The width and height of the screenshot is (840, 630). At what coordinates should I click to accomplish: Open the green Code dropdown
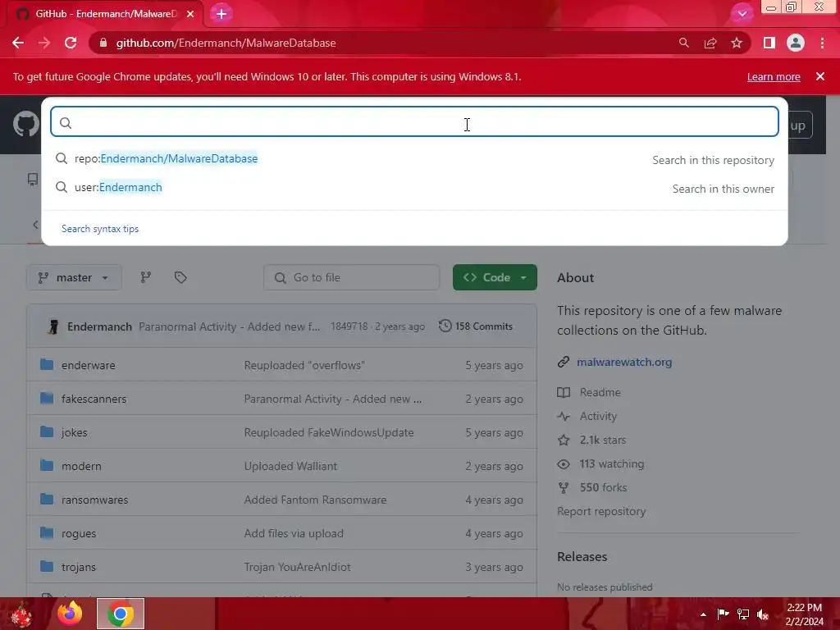point(495,277)
